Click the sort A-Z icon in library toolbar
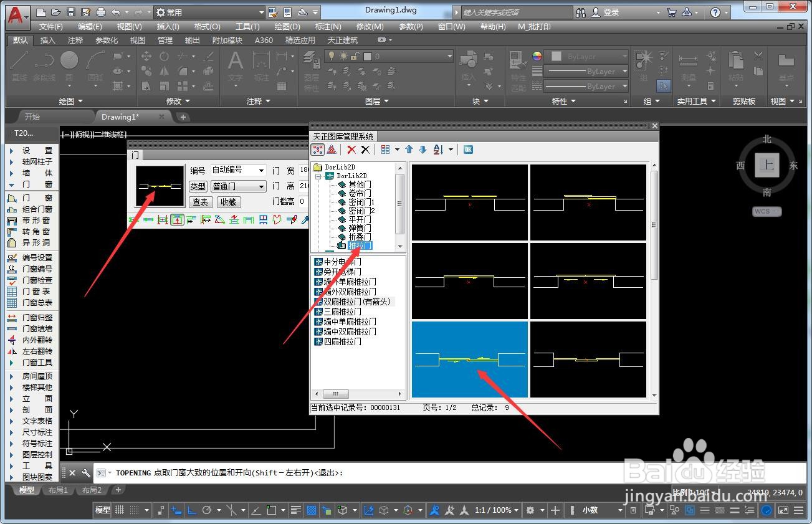Screen dimensions: 812x524 coord(438,150)
